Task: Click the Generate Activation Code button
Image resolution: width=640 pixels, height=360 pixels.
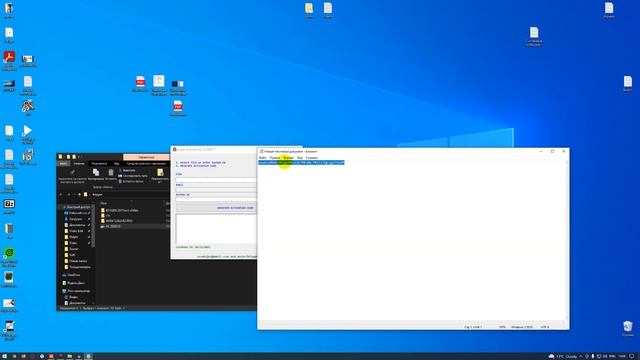Action: (x=216, y=208)
